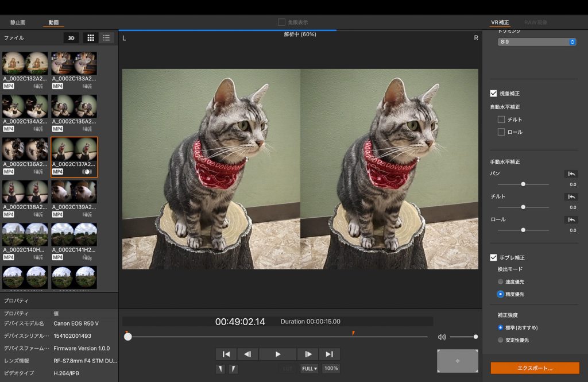Viewport: 588px width, 382px height.
Task: Jump to the first frame
Action: [x=226, y=354]
